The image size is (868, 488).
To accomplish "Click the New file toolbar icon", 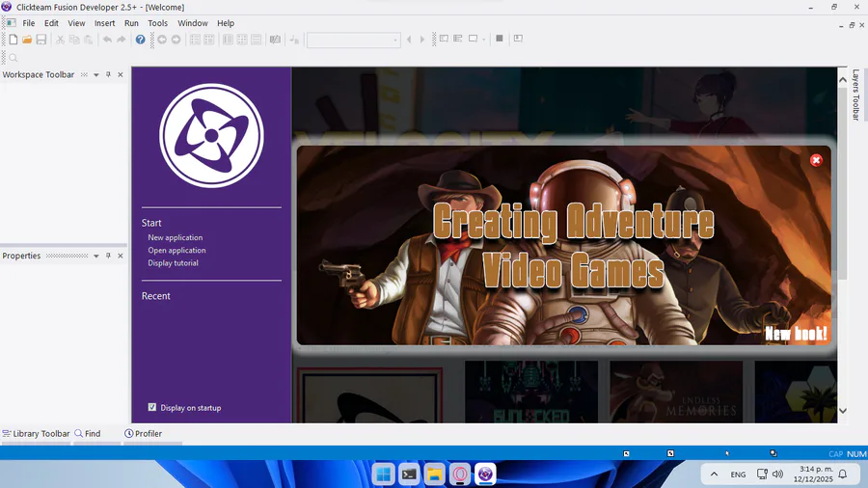I will (14, 40).
